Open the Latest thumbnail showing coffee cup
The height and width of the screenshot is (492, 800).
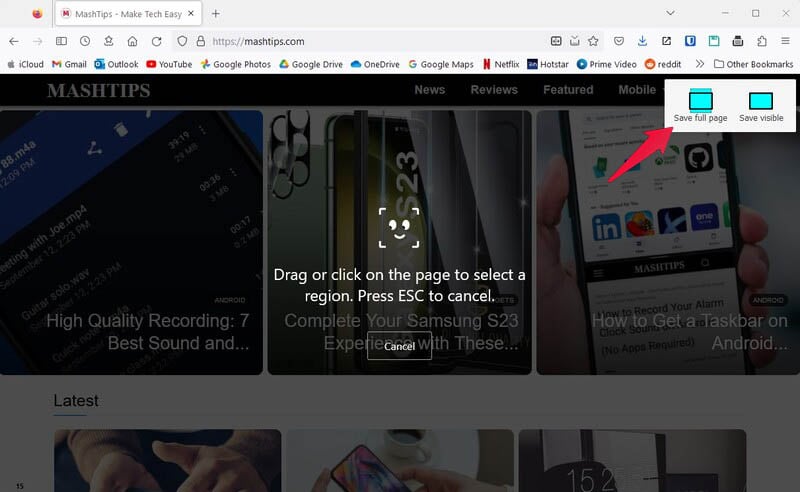point(399,460)
